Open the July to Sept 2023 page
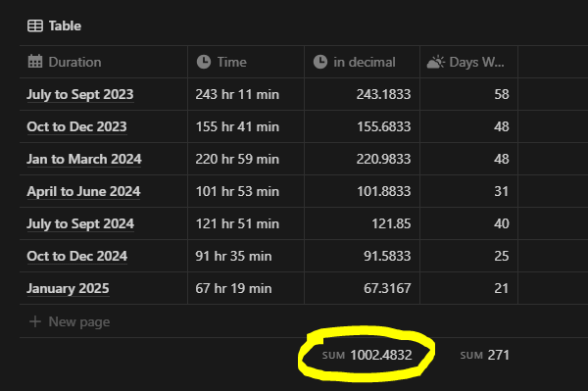The image size is (588, 391). 80,94
